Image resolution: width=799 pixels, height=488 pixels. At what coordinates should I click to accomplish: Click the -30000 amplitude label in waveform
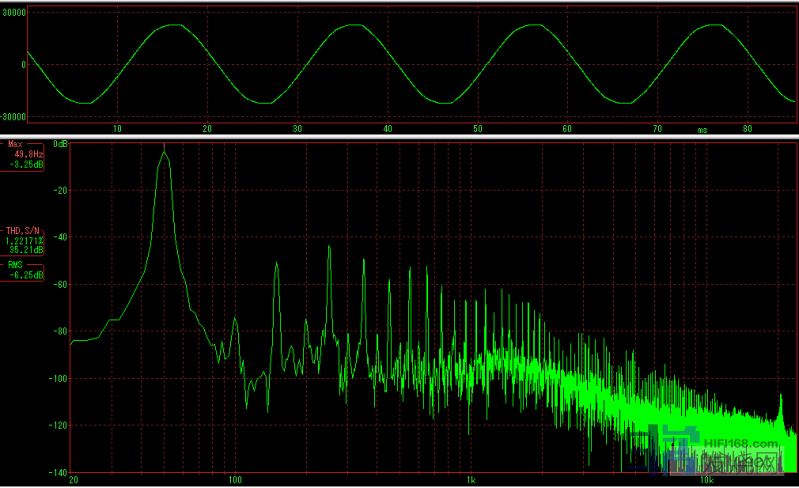pyautogui.click(x=13, y=116)
